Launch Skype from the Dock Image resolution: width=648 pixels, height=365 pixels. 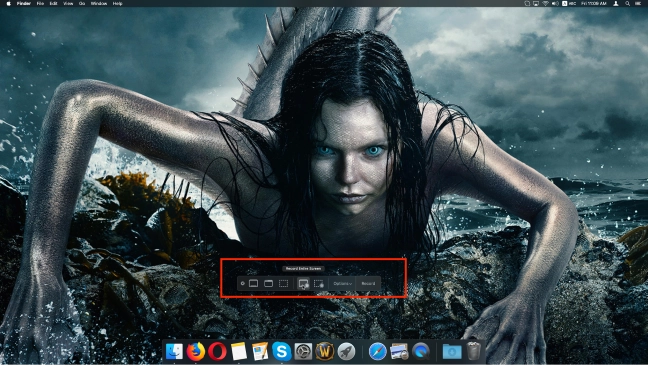pyautogui.click(x=281, y=351)
